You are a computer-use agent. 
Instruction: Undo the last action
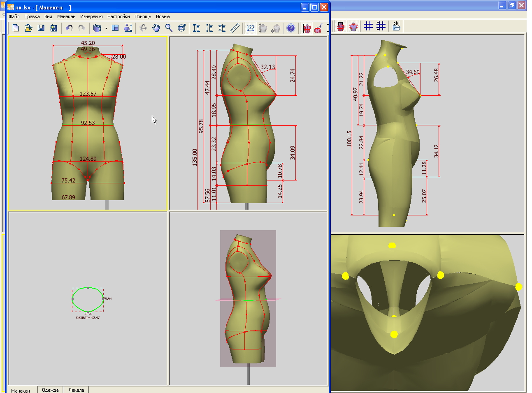69,28
